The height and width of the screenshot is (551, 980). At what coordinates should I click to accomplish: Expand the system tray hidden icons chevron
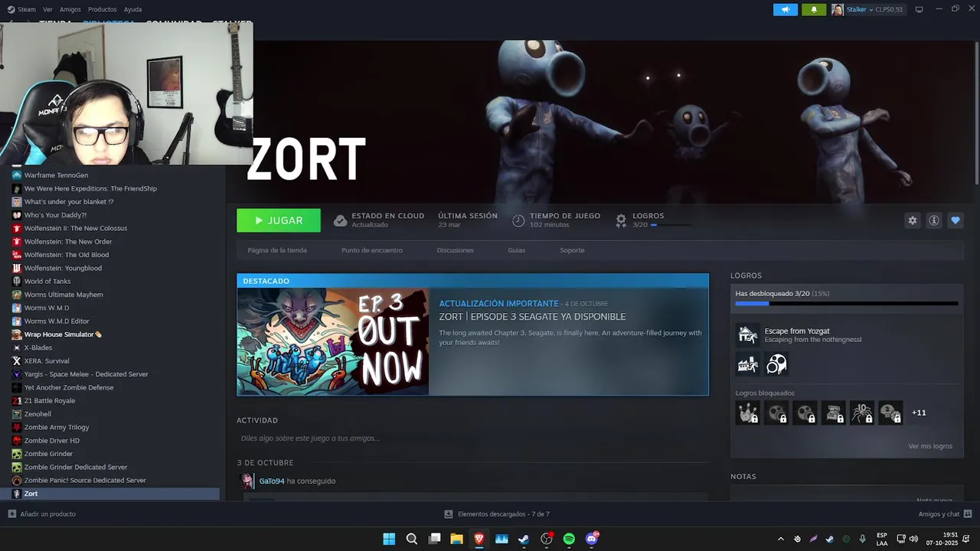[780, 539]
